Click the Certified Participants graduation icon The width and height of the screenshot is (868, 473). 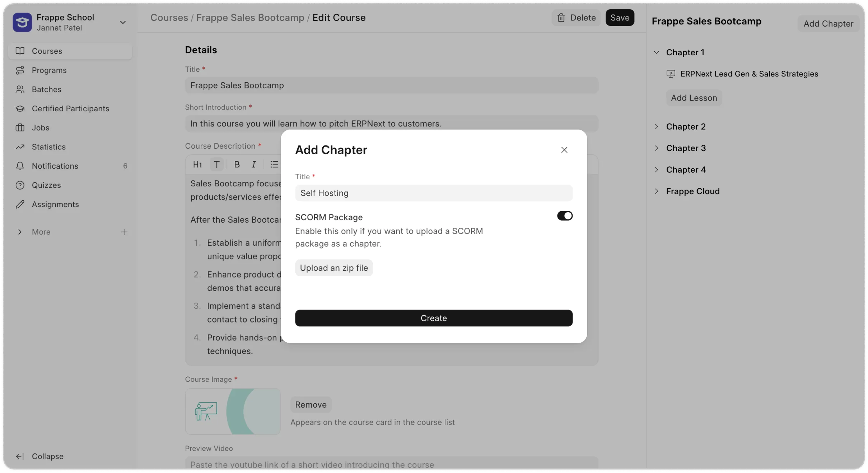coord(20,108)
